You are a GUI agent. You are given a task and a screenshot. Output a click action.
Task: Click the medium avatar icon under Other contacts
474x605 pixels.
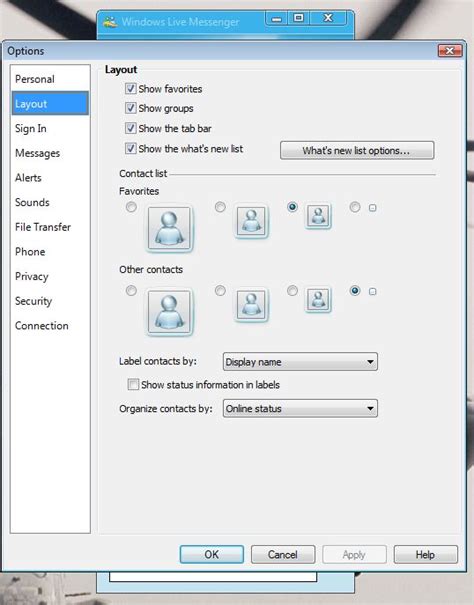(x=251, y=304)
